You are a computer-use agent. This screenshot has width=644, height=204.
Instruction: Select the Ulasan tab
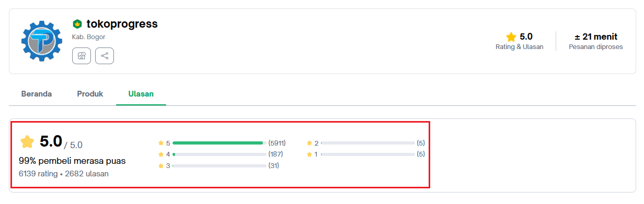coord(141,94)
